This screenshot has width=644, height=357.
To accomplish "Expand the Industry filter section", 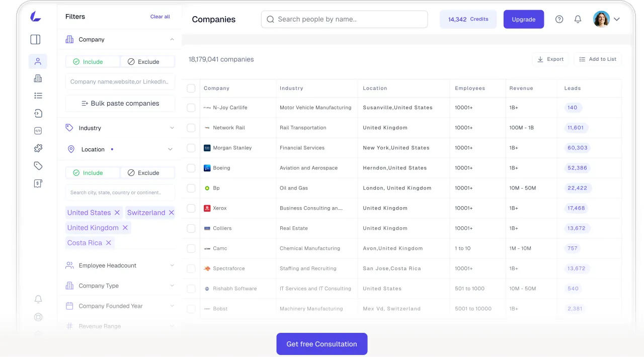I will point(172,128).
